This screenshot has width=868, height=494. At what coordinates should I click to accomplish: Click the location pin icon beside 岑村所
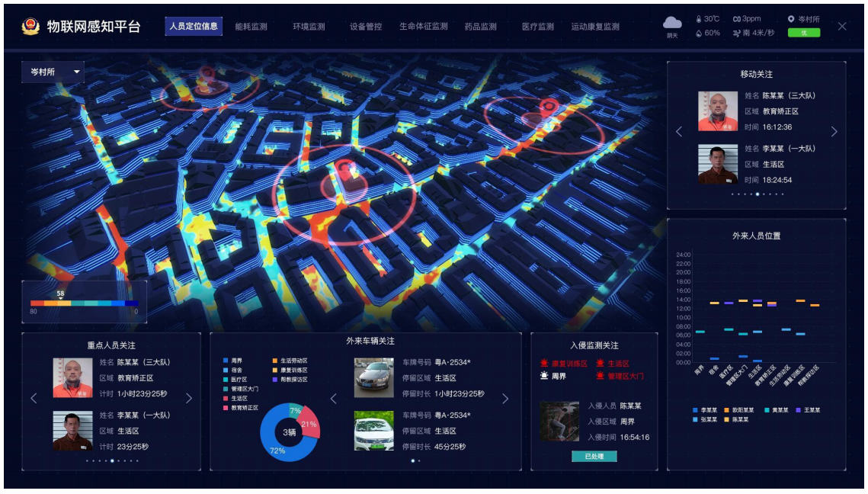(x=791, y=19)
